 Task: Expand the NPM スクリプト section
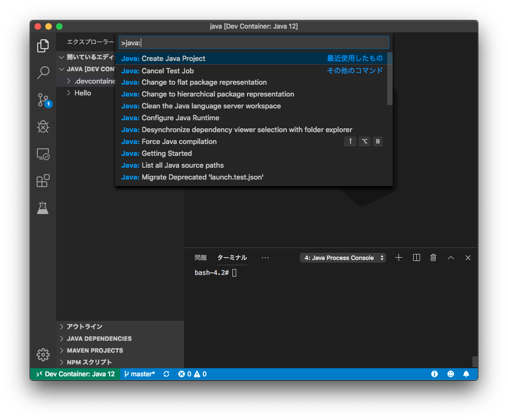(120, 362)
